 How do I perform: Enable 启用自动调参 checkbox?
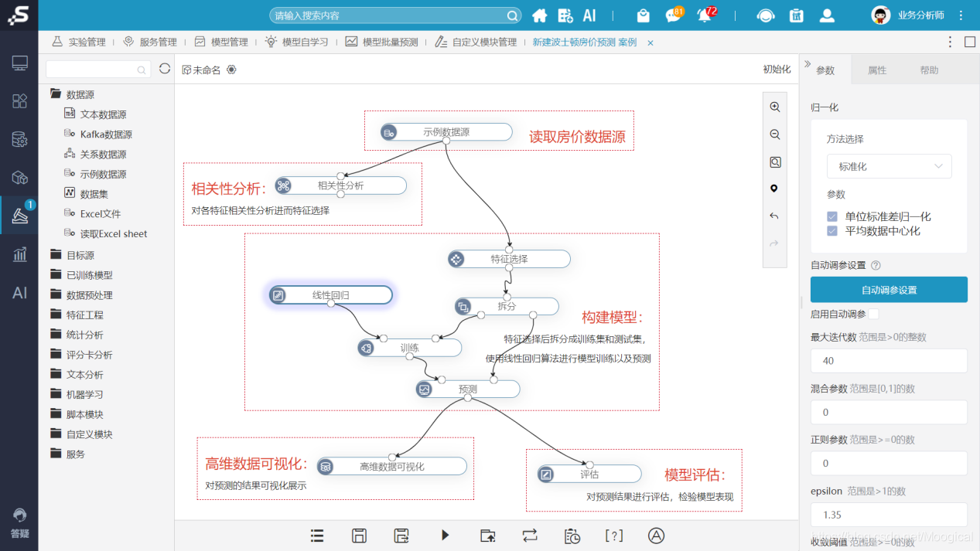[x=872, y=314]
